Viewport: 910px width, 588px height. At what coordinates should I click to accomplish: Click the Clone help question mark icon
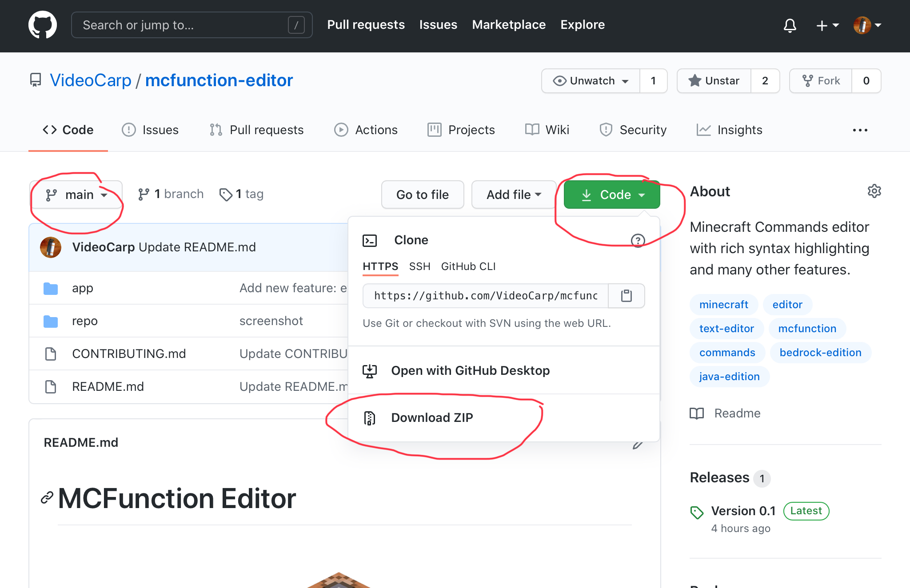[638, 240]
